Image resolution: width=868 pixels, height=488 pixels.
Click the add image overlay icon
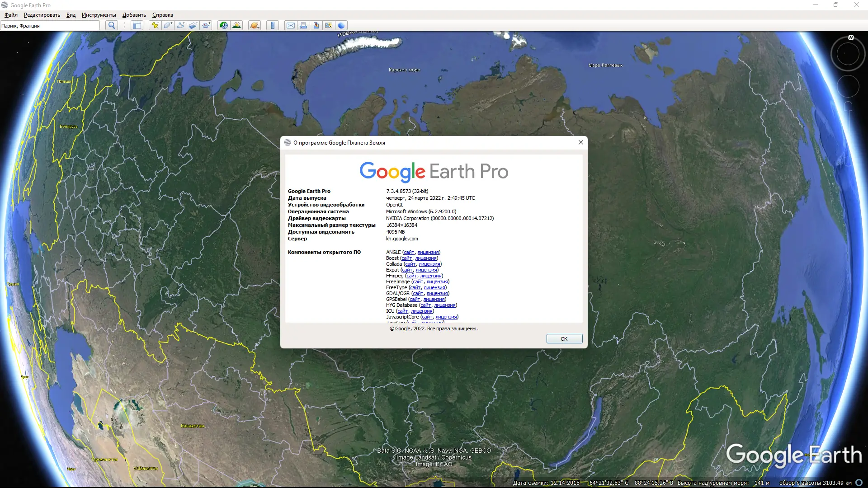click(x=193, y=26)
